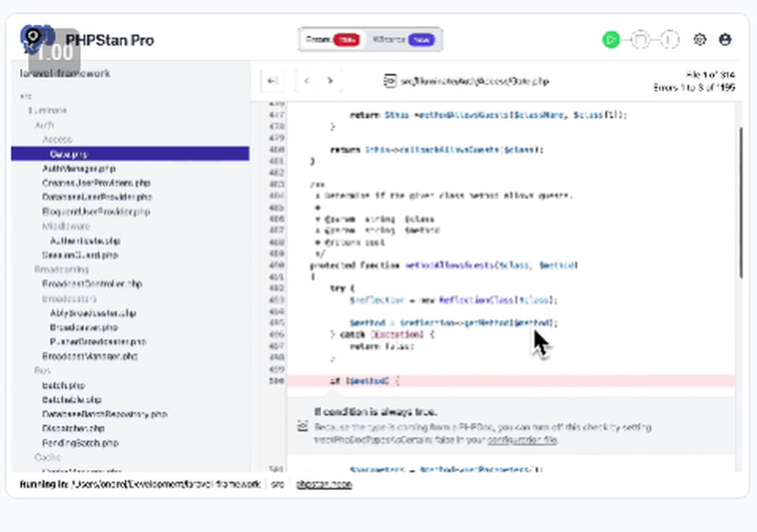757x532 pixels.
Task: Switch to the Errors tab
Action: click(332, 39)
